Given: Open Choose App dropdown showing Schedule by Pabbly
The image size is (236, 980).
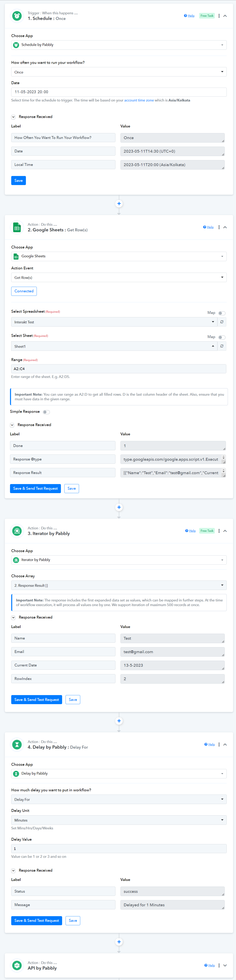Looking at the screenshot, I should coord(119,45).
